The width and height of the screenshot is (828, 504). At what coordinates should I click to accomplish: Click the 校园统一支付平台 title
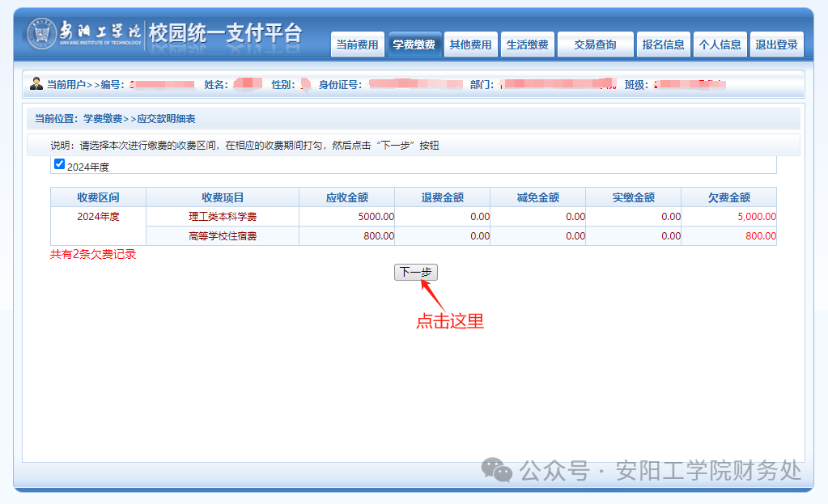pyautogui.click(x=225, y=34)
